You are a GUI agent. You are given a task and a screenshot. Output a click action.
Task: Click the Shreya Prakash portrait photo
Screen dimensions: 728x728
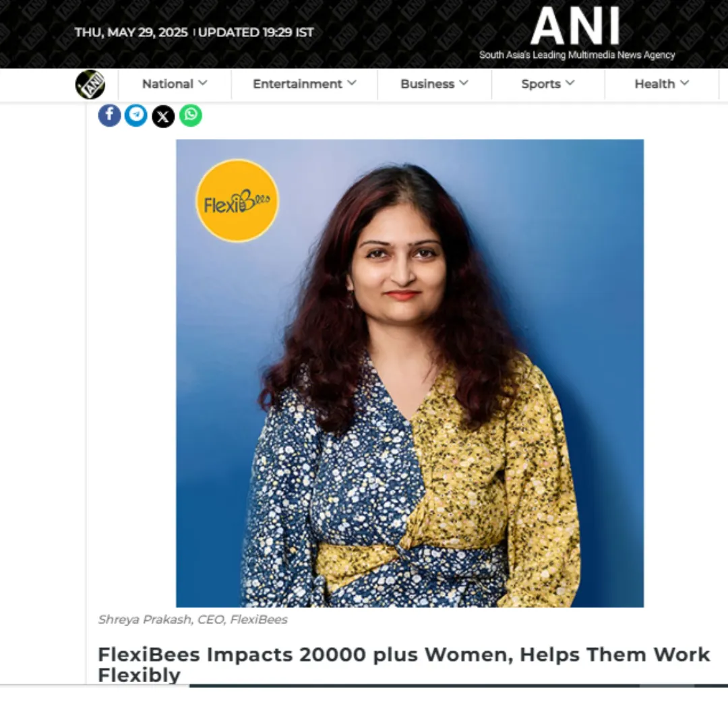pos(410,373)
